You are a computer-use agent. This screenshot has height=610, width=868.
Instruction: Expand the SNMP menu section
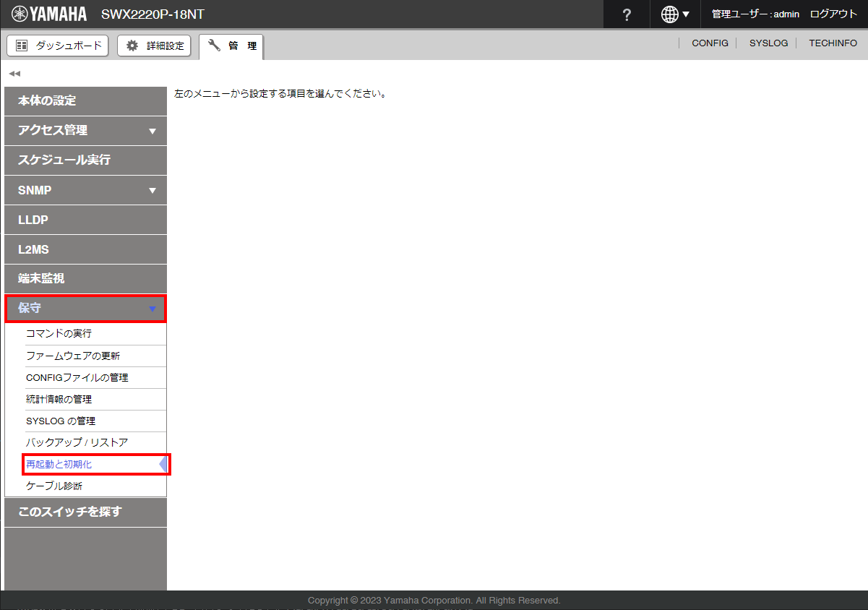[85, 191]
